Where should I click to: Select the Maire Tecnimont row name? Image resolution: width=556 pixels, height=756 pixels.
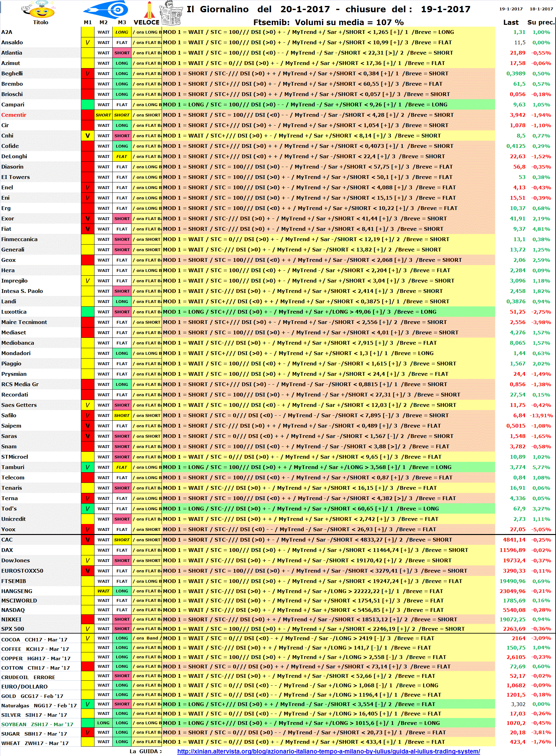click(x=24, y=322)
